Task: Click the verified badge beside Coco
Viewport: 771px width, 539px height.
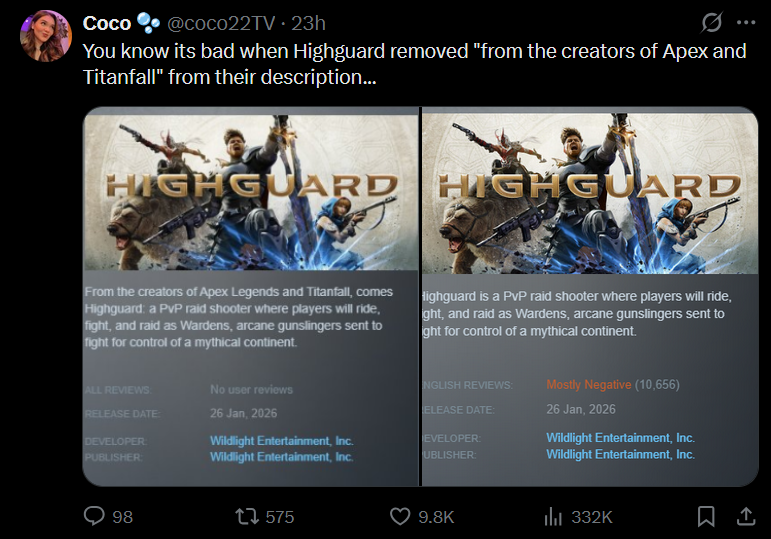Action: click(x=148, y=23)
